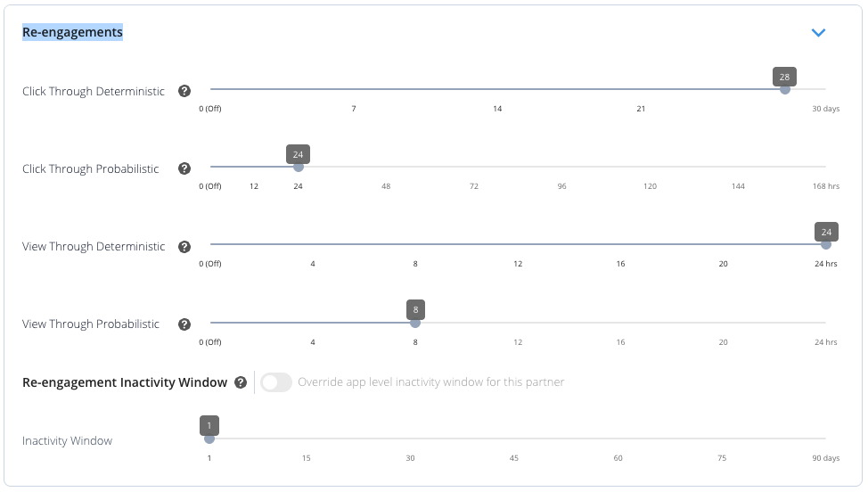Click the Click Through Probabilistic slider handle
This screenshot has height=492, width=868.
298,167
